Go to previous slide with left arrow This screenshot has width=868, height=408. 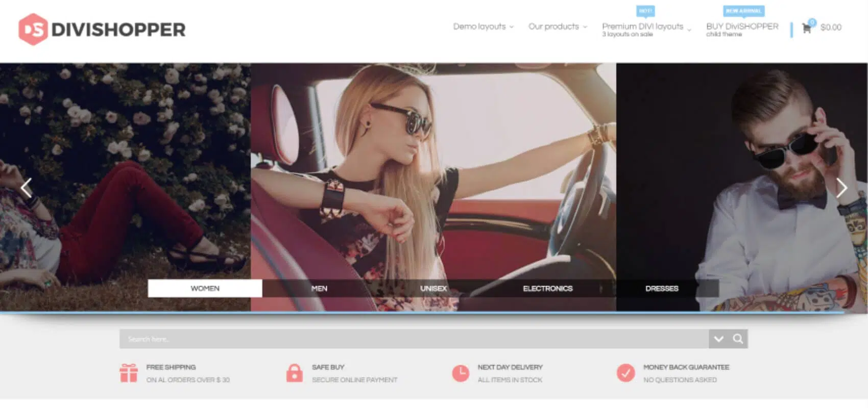[x=26, y=188]
